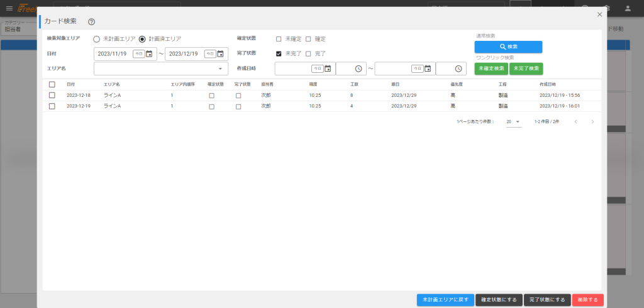Screen dimensions: 644x308
Task: Open the clock picker for creation start time
Action: point(358,69)
